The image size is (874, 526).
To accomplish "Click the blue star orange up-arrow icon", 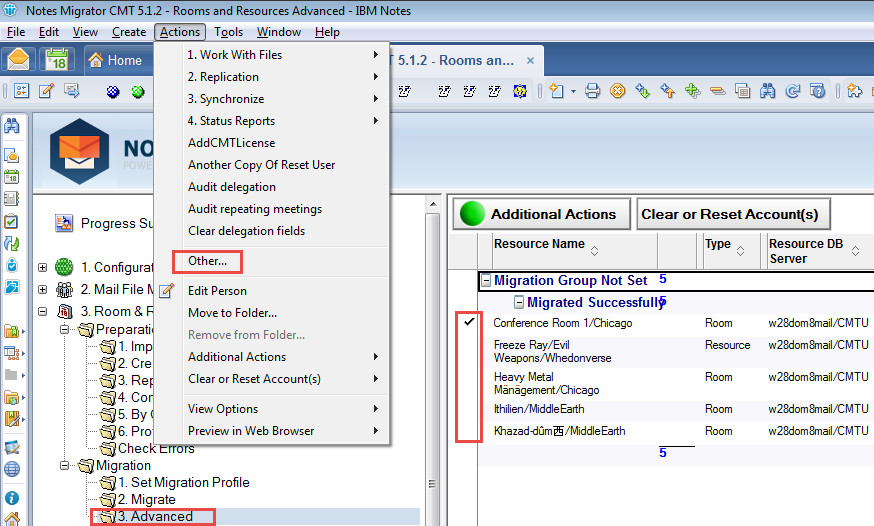I will point(667,91).
